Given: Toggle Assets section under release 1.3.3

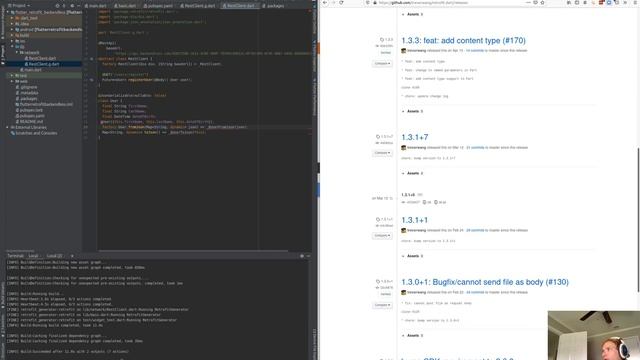Looking at the screenshot, I should [x=412, y=111].
